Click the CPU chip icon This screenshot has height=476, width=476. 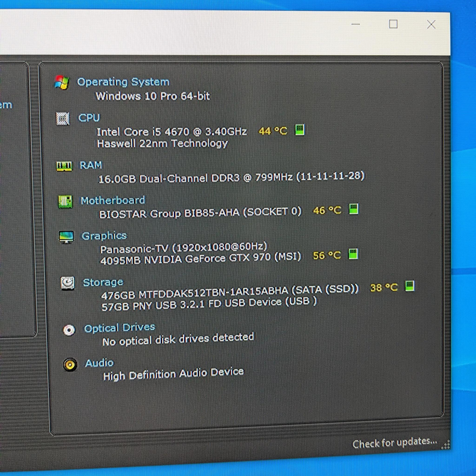pyautogui.click(x=63, y=119)
